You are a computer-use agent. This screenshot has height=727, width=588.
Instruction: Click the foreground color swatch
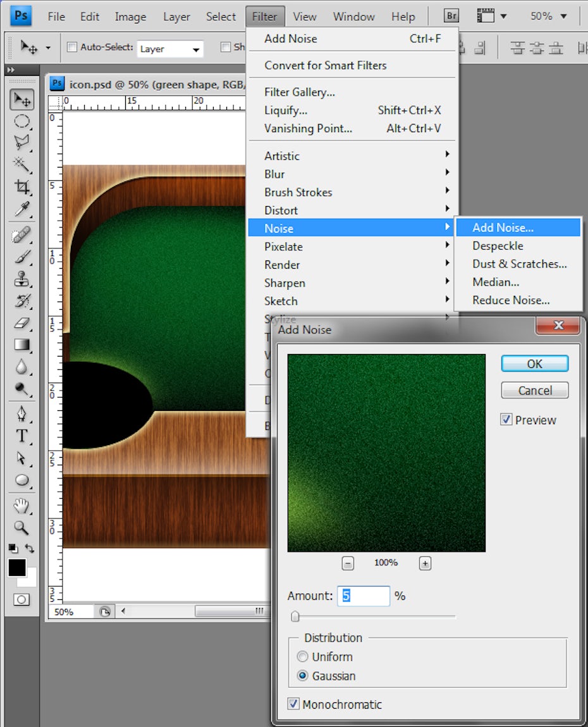coord(17,567)
